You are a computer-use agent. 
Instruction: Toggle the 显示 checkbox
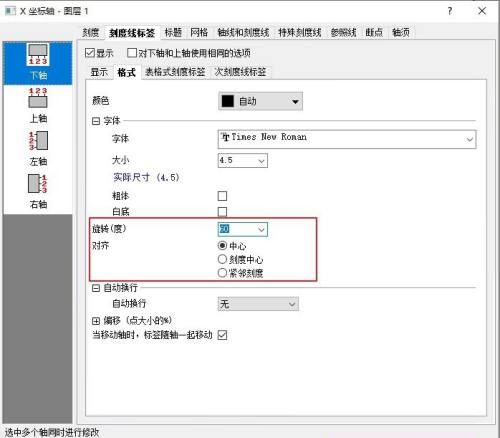tap(90, 53)
